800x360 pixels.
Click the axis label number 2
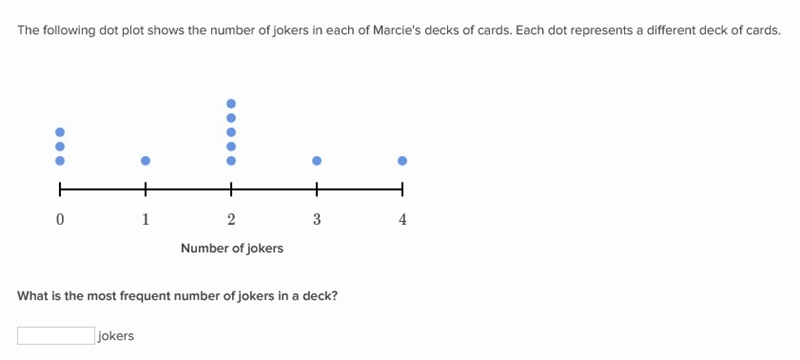231,220
